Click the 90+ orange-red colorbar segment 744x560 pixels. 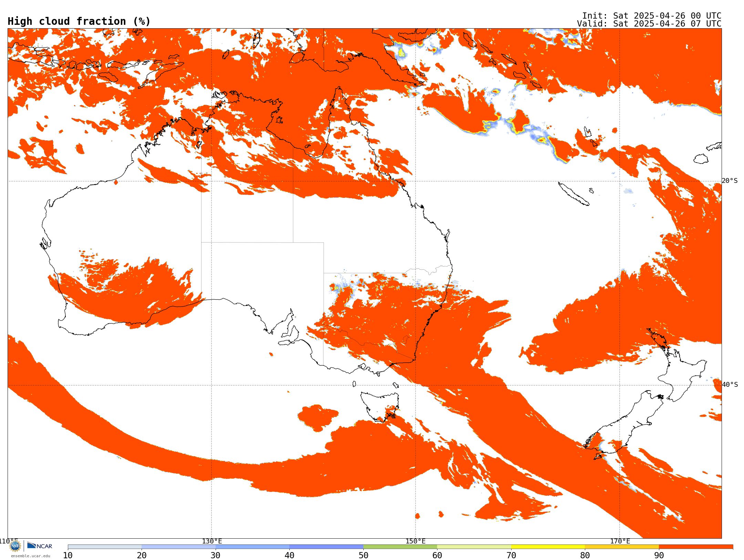point(696,547)
